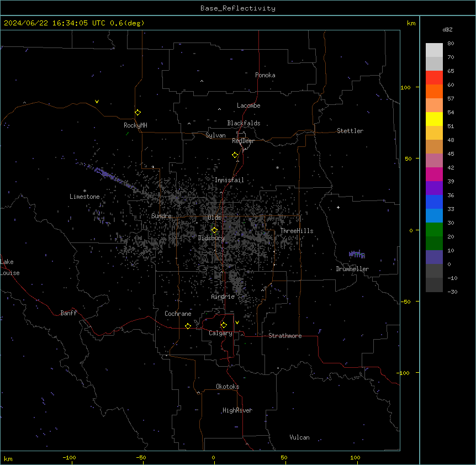The height and width of the screenshot is (465, 476).
Task: Select the Sylvan label
Action: (215, 135)
